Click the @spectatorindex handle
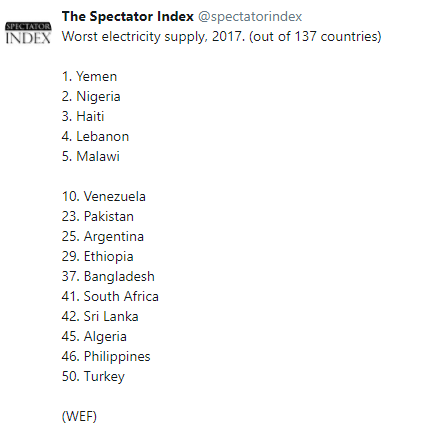The height and width of the screenshot is (429, 421). 250,17
